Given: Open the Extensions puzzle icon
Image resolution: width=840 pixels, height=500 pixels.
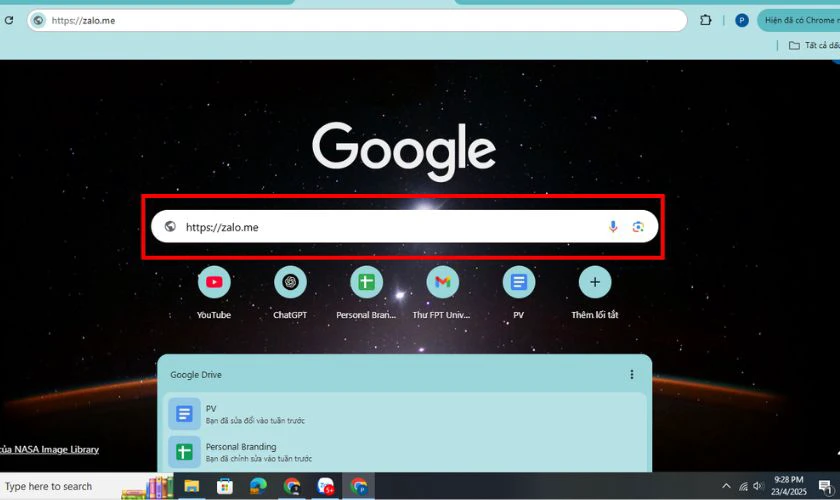Looking at the screenshot, I should click(x=706, y=20).
